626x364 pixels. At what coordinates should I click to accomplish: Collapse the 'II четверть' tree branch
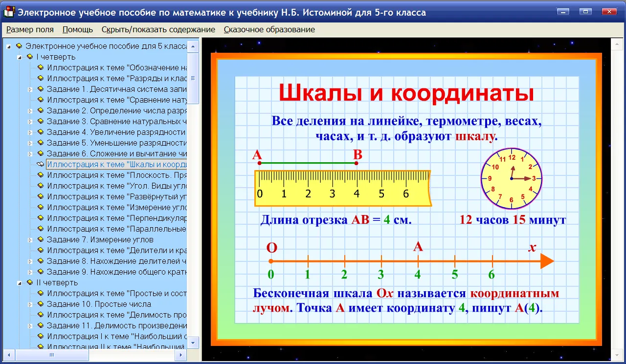point(19,283)
